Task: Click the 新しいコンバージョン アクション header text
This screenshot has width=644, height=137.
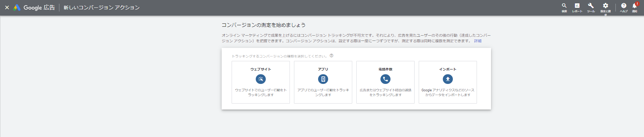Action: (101, 7)
